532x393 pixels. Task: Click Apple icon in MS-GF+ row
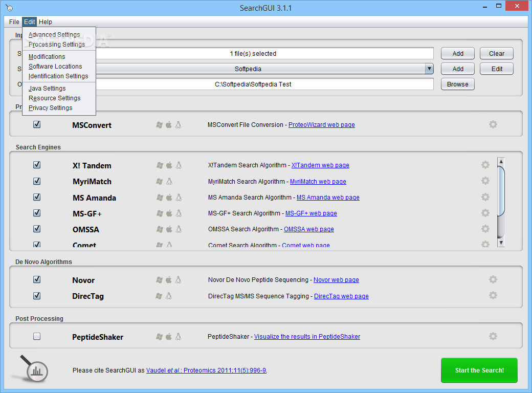(169, 213)
